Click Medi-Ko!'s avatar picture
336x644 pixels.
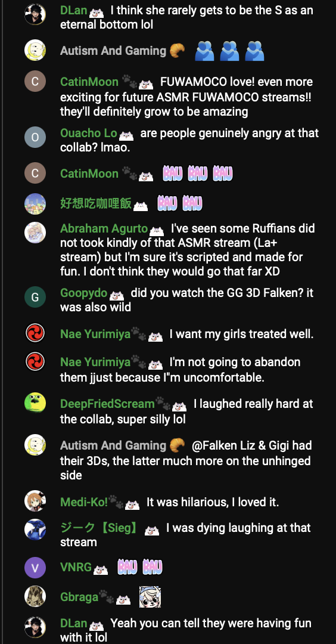pos(35,501)
